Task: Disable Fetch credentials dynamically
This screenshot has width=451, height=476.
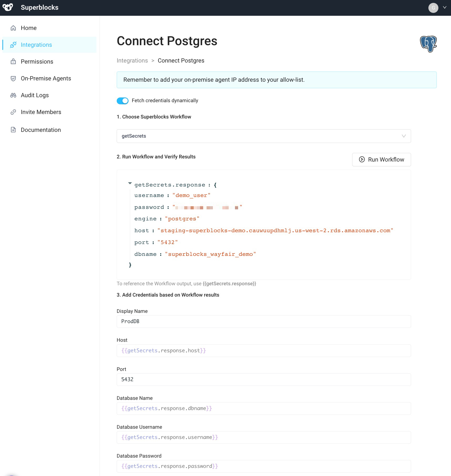Action: (122, 101)
